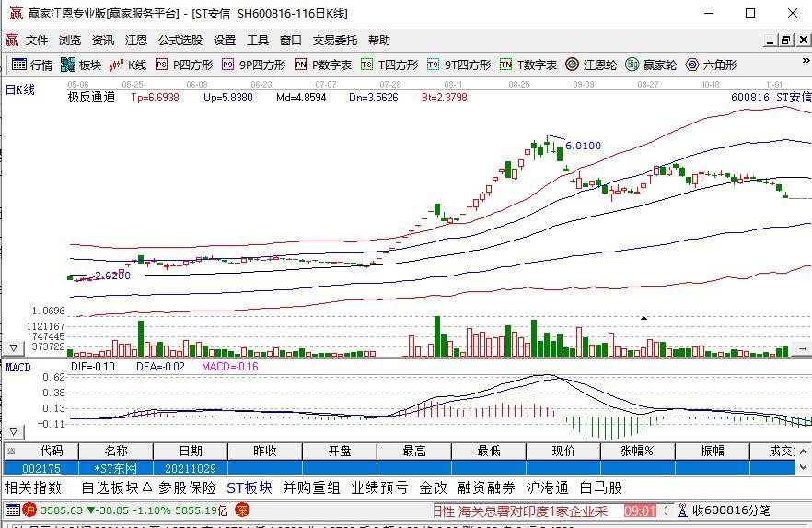Screen dimensions: 812x528
Task: Open the 赢家轮 wheel tool
Action: coord(651,65)
